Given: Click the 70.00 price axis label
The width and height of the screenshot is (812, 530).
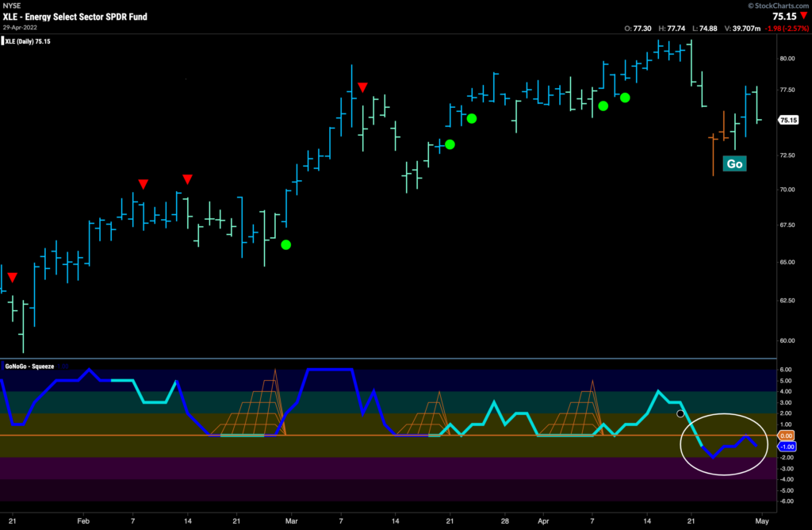Looking at the screenshot, I should (x=787, y=190).
